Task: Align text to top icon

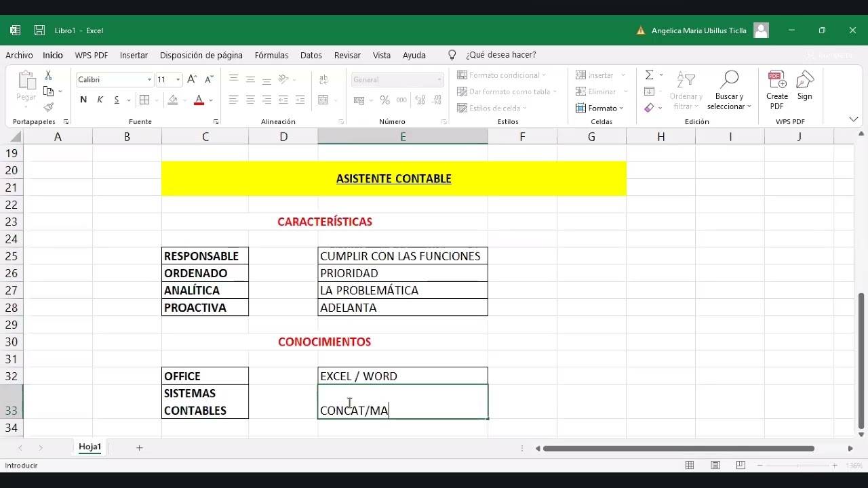Action: [233, 79]
